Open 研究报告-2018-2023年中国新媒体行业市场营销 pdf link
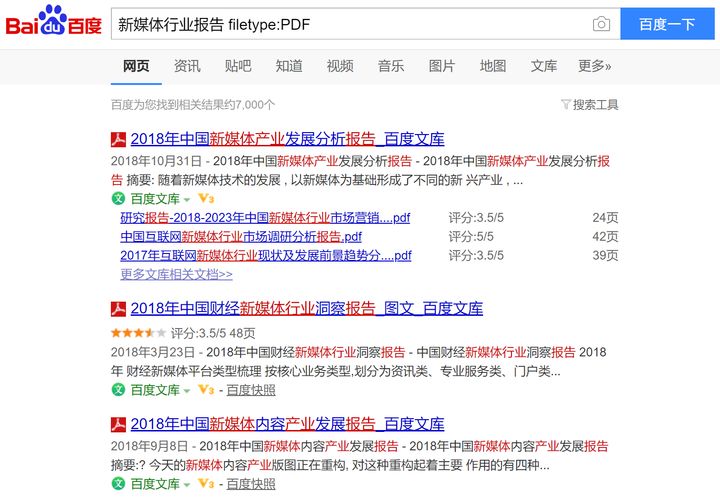This screenshot has height=498, width=720. pyautogui.click(x=265, y=218)
